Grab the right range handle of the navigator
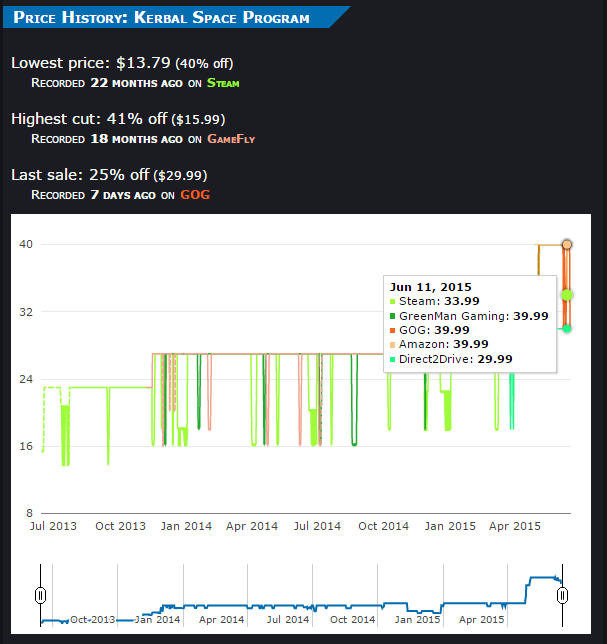 coord(562,595)
